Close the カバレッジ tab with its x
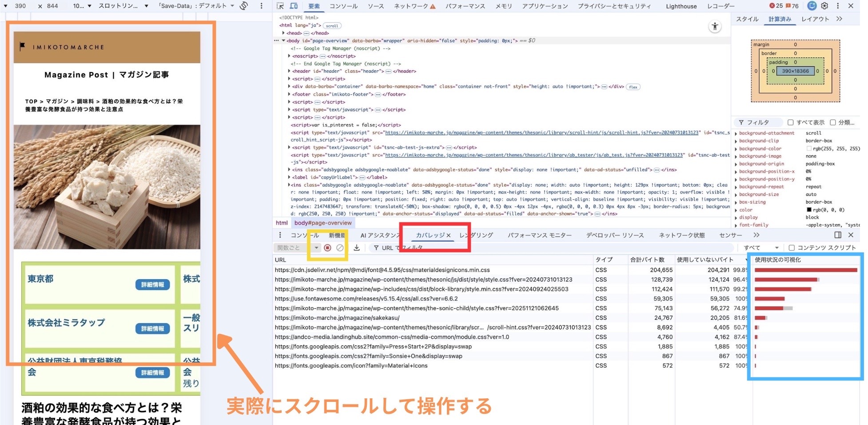This screenshot has width=868, height=425. pyautogui.click(x=449, y=235)
